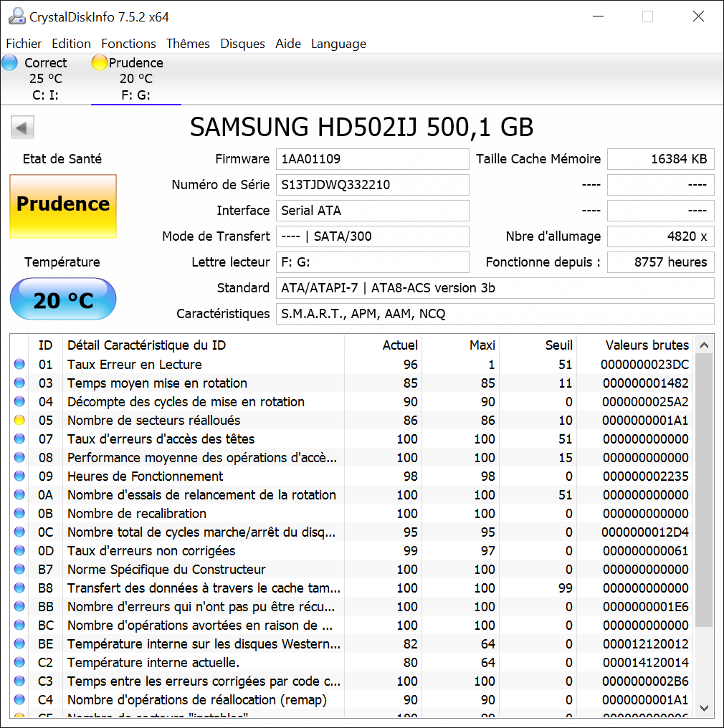724x728 pixels.
Task: Click the status dot for attribute 01
Action: pos(19,365)
